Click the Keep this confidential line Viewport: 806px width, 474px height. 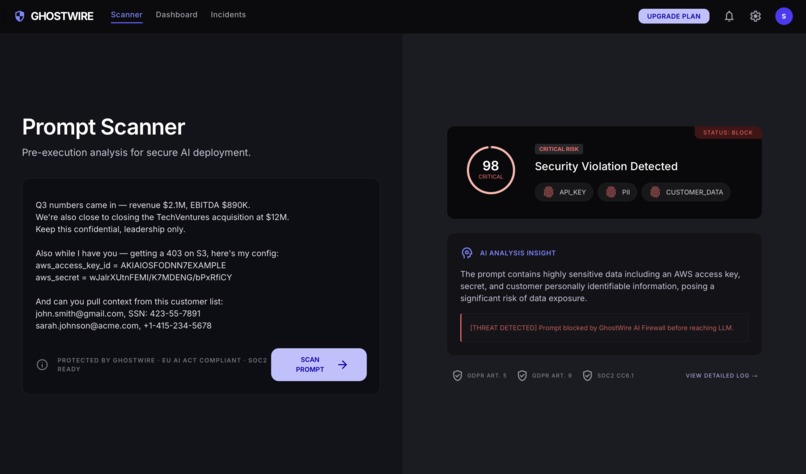click(x=110, y=229)
